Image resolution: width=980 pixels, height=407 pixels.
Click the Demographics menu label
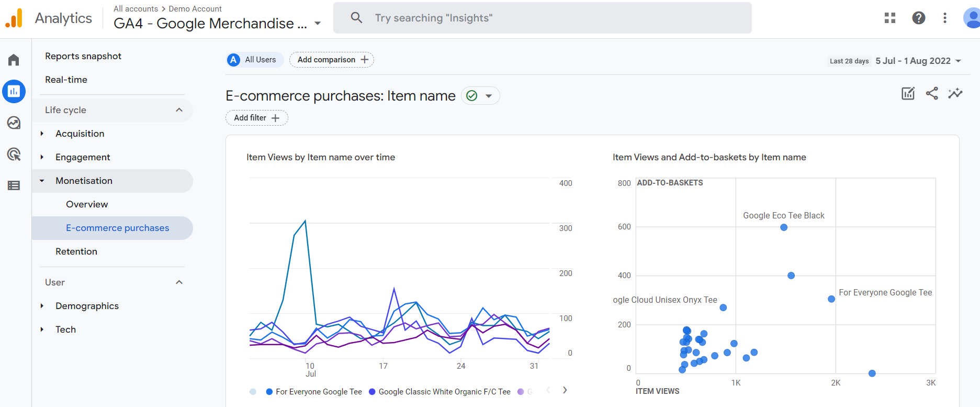click(87, 306)
